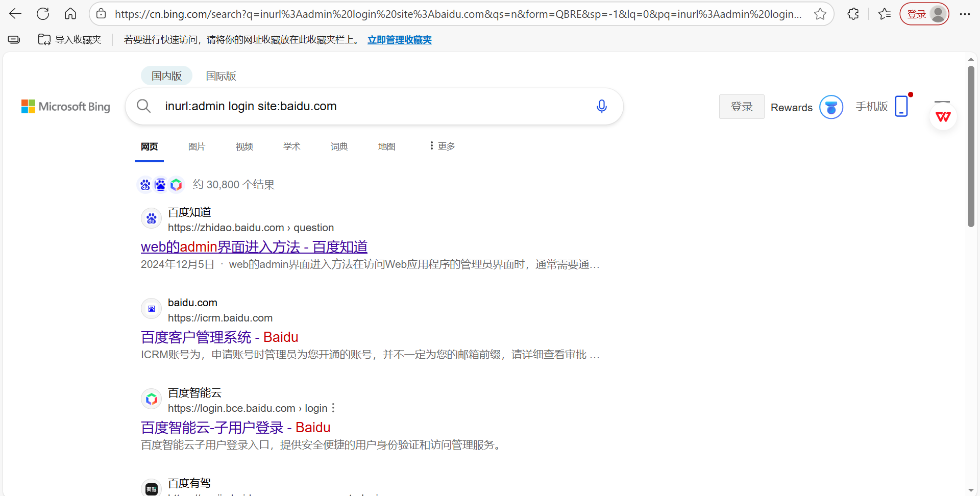This screenshot has height=496, width=980.
Task: Click the 百度有驾 result favicon
Action: [152, 489]
